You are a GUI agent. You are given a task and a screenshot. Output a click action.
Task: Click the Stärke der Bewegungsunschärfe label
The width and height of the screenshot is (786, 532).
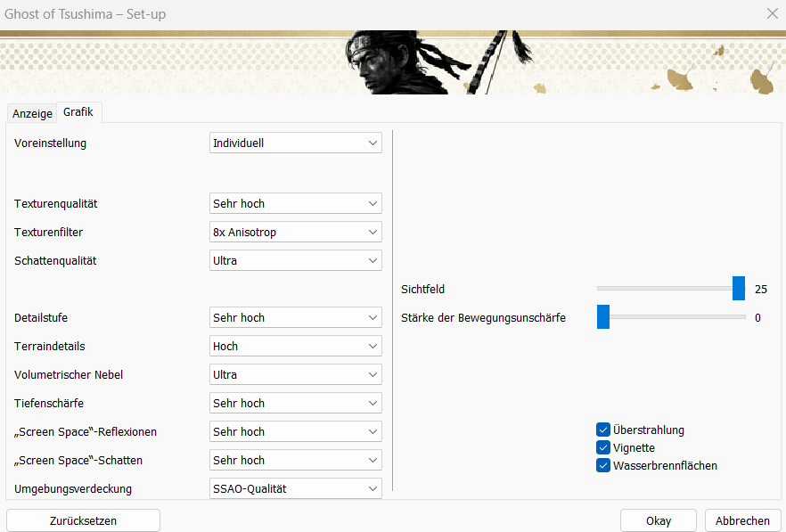pyautogui.click(x=483, y=318)
